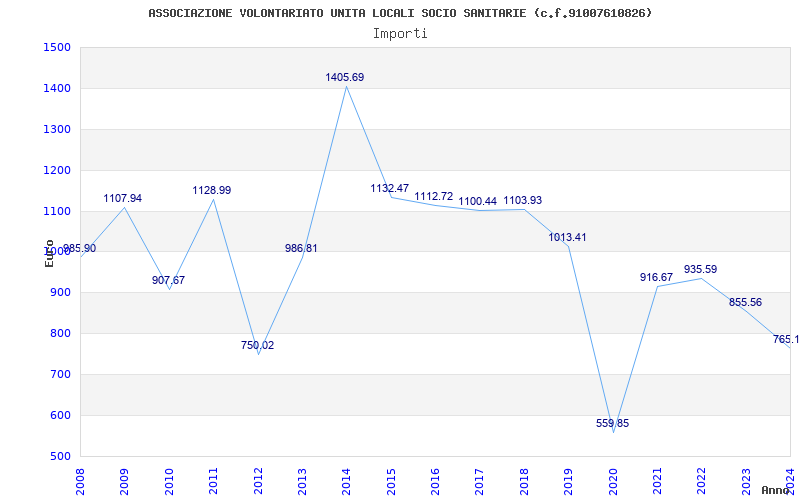Click the 800 y-axis tick label

pyautogui.click(x=60, y=334)
